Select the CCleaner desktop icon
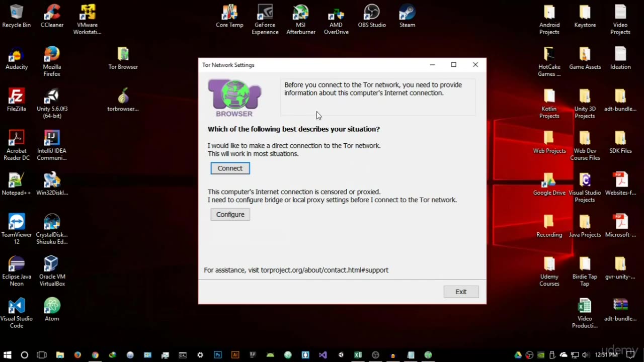This screenshot has height=362, width=644. tap(52, 16)
